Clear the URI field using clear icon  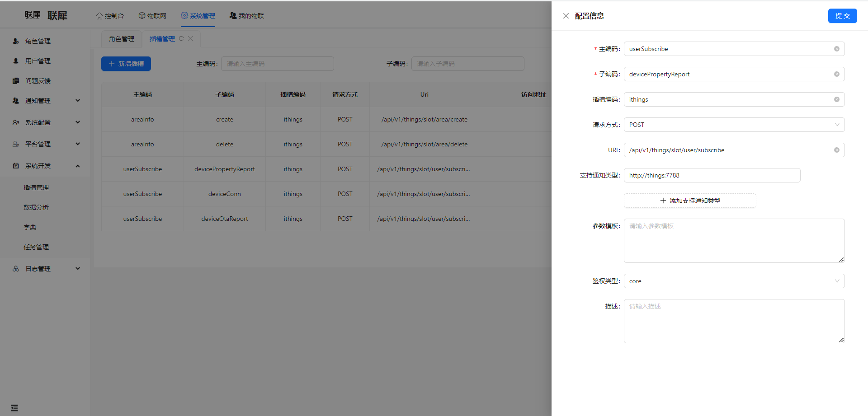[836, 150]
